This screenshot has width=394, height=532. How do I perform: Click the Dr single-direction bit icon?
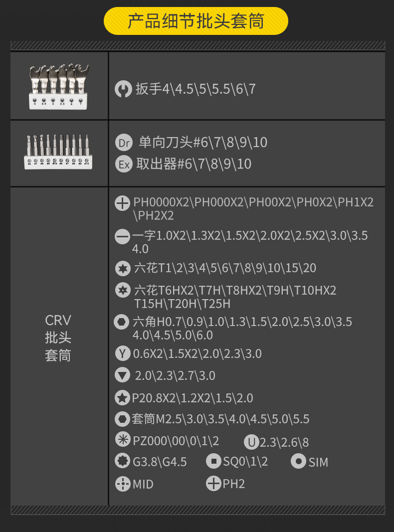[123, 143]
